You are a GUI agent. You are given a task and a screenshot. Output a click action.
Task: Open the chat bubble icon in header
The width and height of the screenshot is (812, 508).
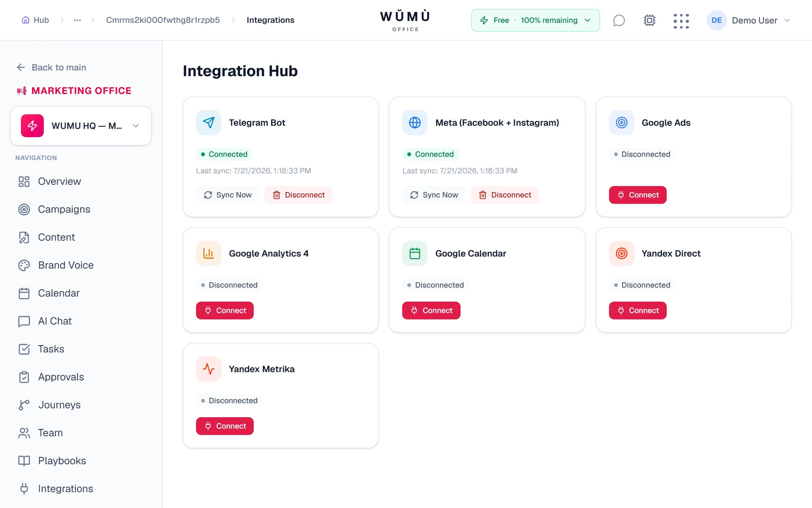[x=619, y=20]
